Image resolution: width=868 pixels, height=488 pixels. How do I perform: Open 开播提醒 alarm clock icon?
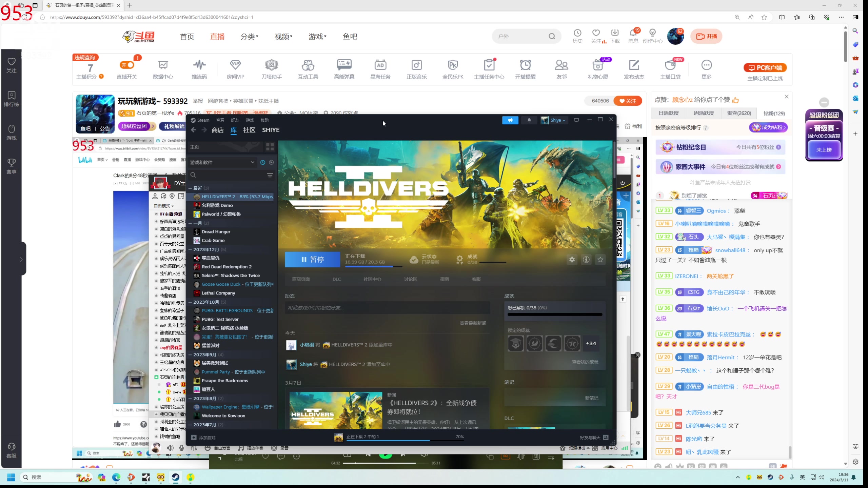click(x=526, y=65)
